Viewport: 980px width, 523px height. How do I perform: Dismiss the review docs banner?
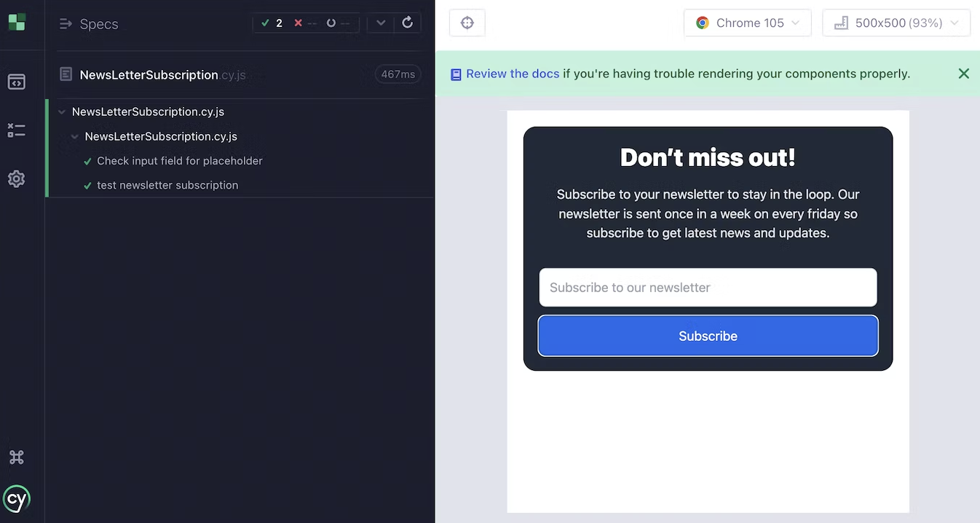pyautogui.click(x=964, y=74)
